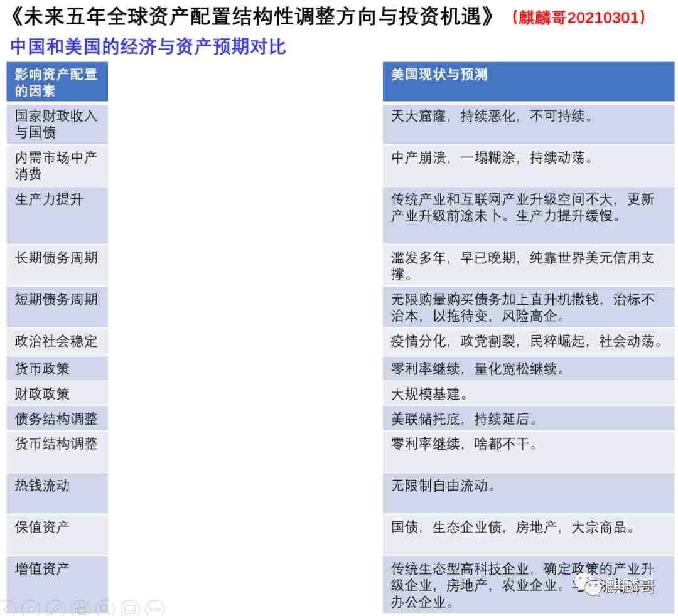Select the cell 短期债务周期

point(57,307)
